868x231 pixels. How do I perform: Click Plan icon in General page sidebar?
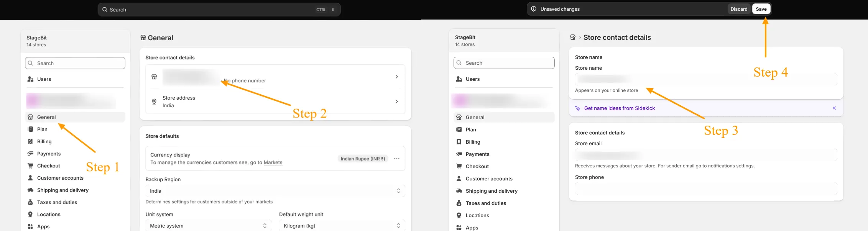[30, 129]
